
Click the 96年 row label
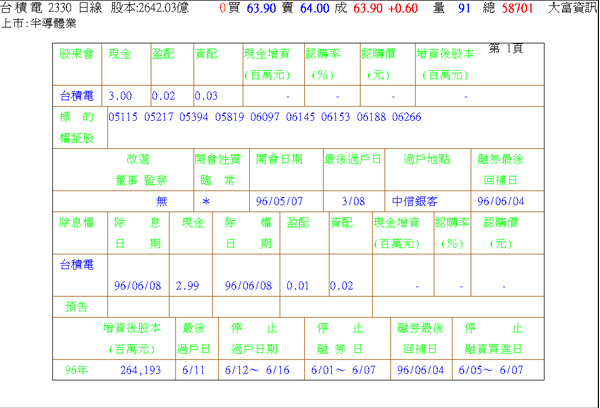77,370
